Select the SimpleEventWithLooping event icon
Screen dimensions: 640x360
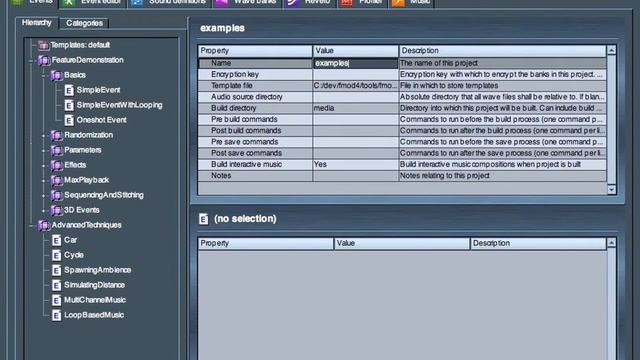coord(69,105)
